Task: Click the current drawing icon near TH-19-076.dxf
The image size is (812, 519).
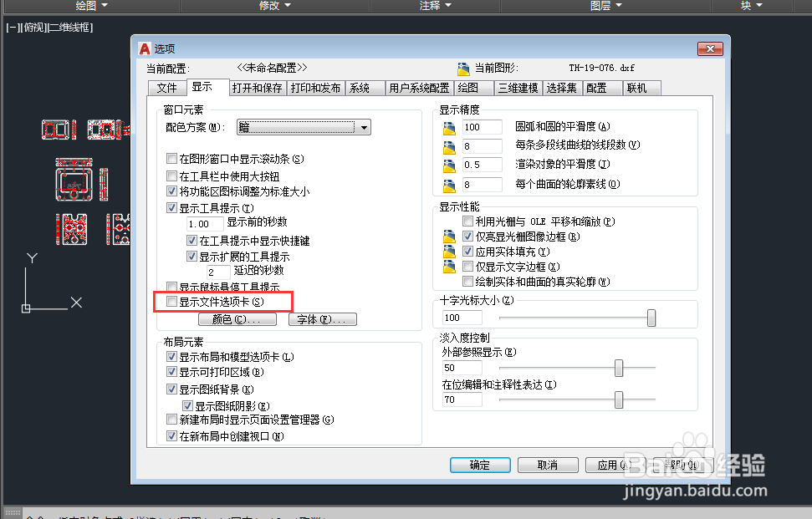Action: tap(463, 69)
